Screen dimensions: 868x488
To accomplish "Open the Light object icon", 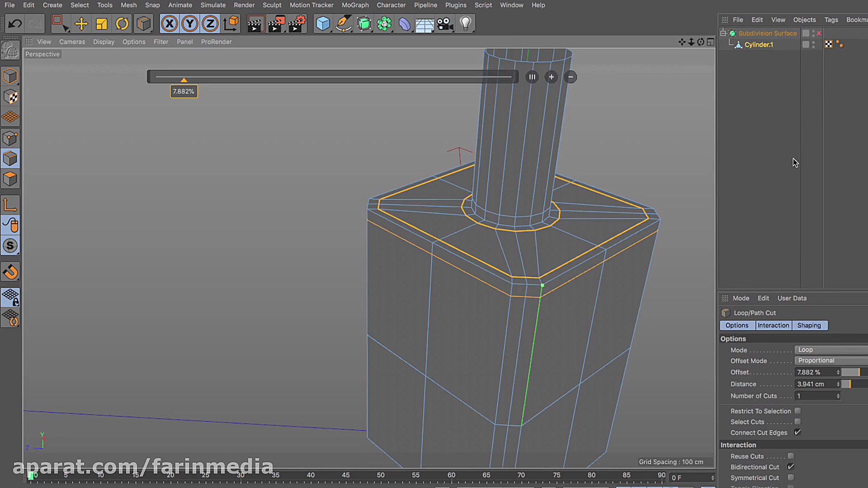I will click(x=465, y=23).
